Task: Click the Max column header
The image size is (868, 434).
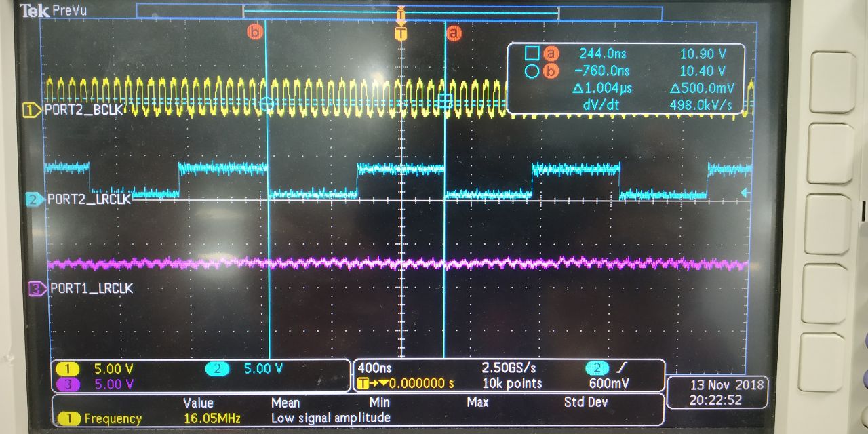Action: [477, 402]
